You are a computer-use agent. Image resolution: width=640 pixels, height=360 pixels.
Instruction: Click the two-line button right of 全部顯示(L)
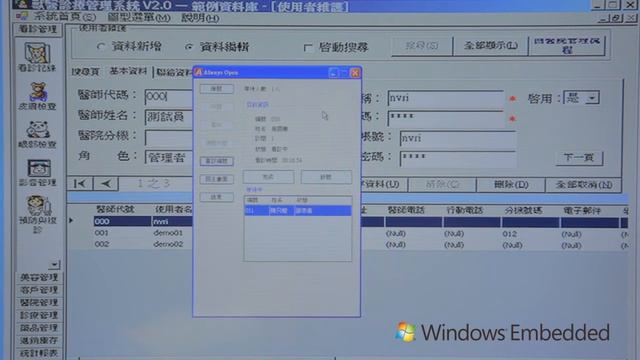coord(567,45)
